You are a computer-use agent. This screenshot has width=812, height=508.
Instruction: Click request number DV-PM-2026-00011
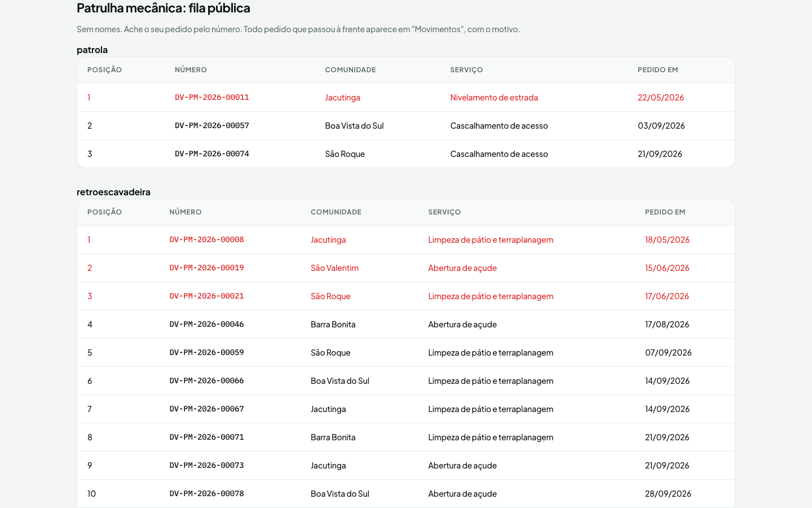pos(212,97)
